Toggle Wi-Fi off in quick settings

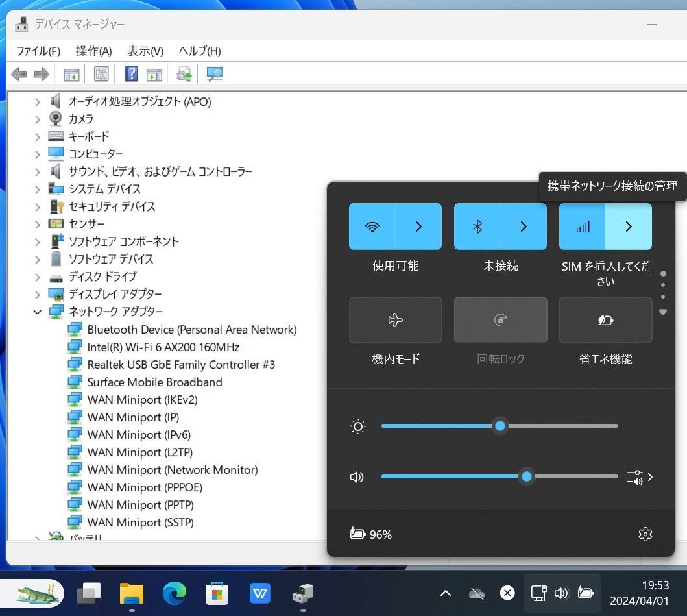pos(372,227)
